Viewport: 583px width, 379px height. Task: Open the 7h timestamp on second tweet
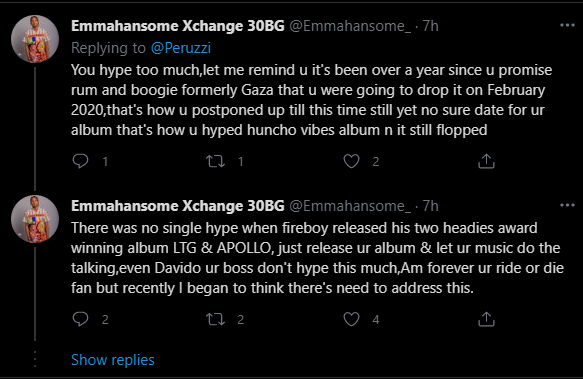pyautogui.click(x=431, y=206)
